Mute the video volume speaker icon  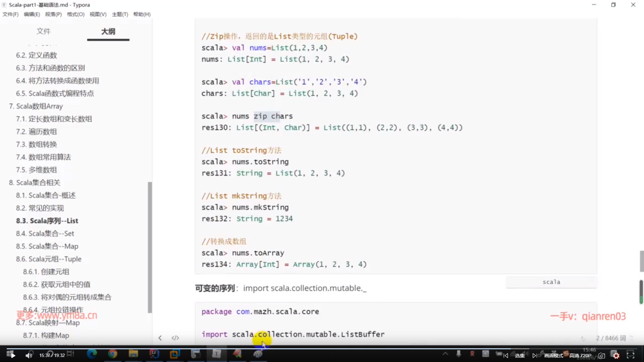pyautogui.click(x=29, y=355)
